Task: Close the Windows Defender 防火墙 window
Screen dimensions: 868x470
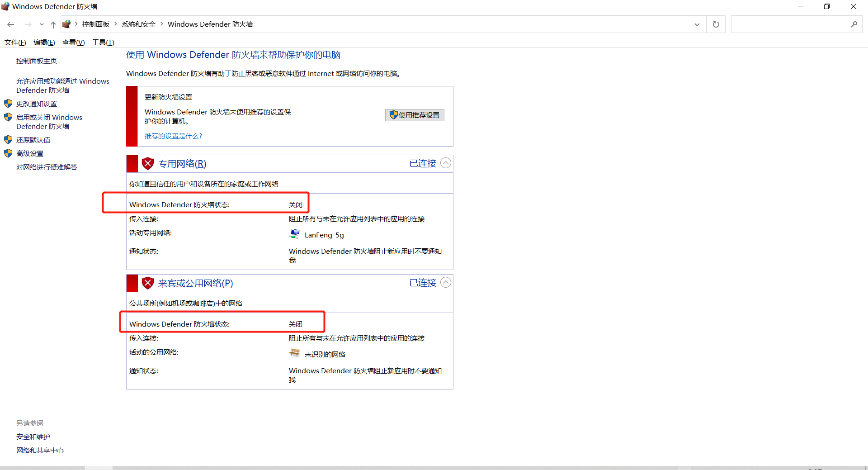Action: click(x=854, y=6)
